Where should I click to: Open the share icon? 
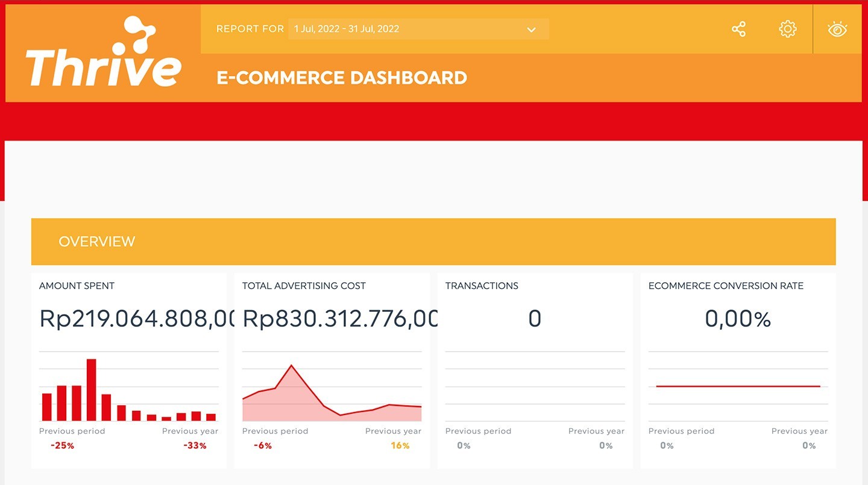point(738,29)
